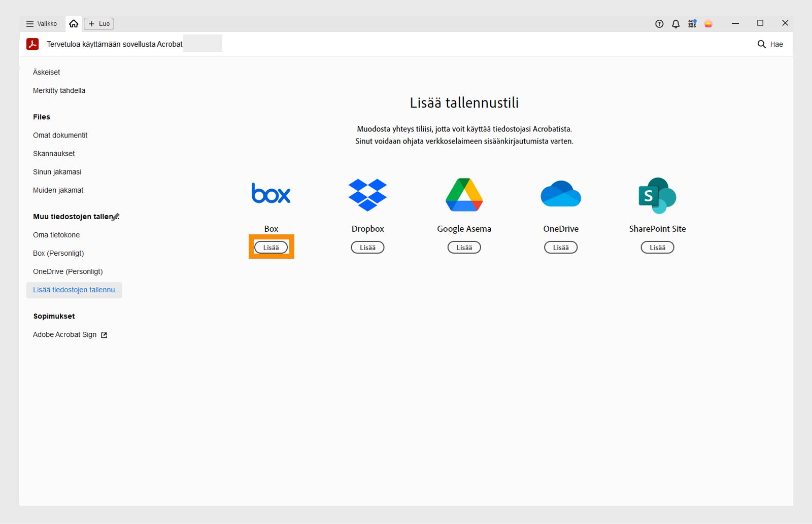812x524 pixels.
Task: Close the Acrobat window
Action: (x=785, y=23)
